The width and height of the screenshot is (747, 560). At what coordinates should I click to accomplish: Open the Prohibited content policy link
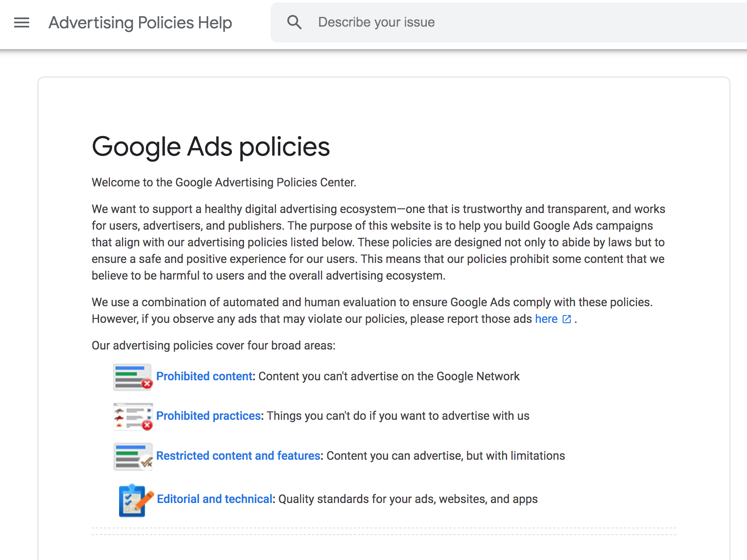click(204, 376)
